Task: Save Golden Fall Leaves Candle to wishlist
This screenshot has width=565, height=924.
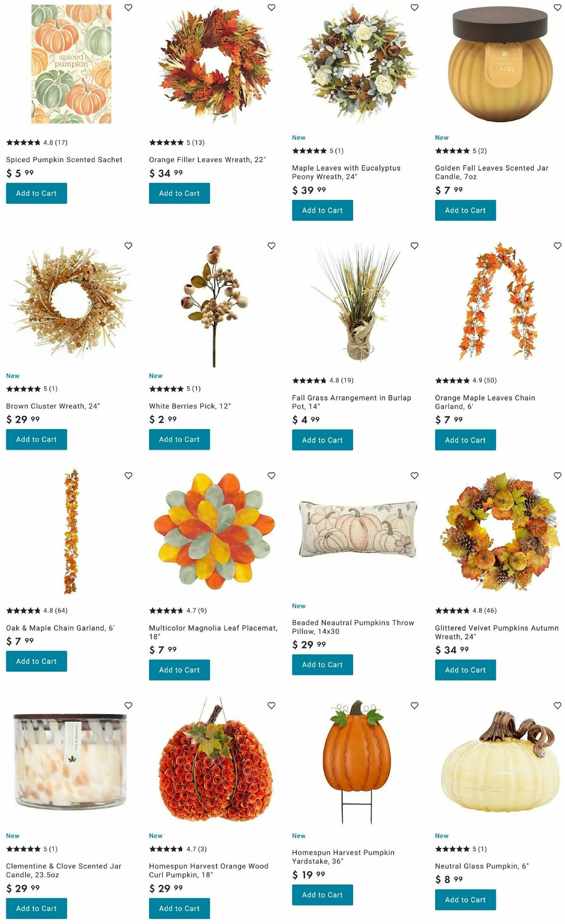Action: click(557, 8)
